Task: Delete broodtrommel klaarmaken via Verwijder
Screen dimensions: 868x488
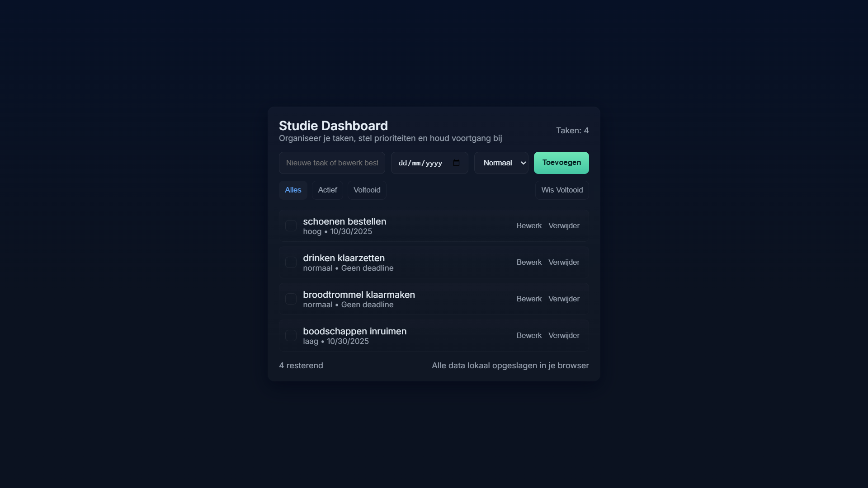Action: point(564,299)
